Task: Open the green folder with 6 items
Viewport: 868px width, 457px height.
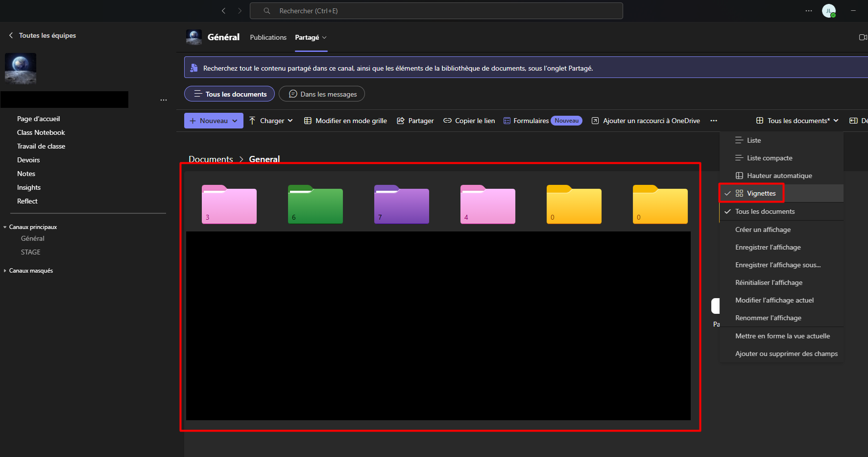Action: point(315,204)
